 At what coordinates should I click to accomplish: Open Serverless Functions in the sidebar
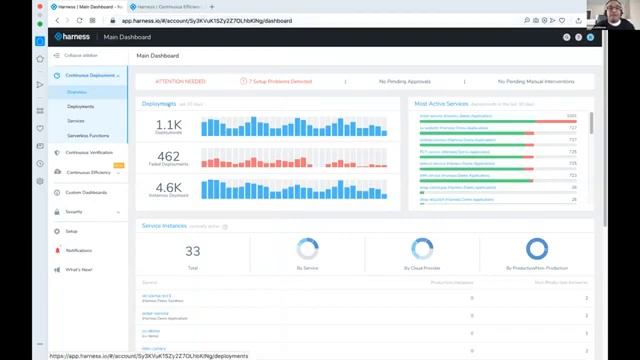(x=88, y=136)
